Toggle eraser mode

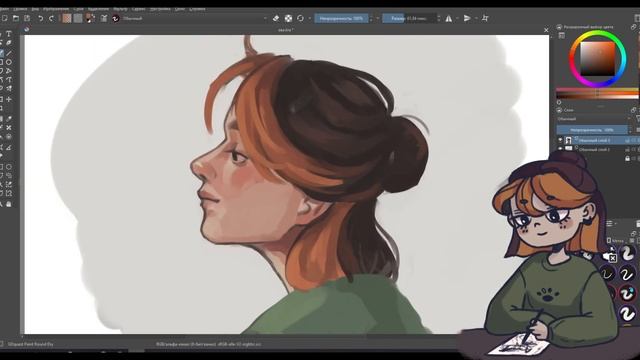276,18
